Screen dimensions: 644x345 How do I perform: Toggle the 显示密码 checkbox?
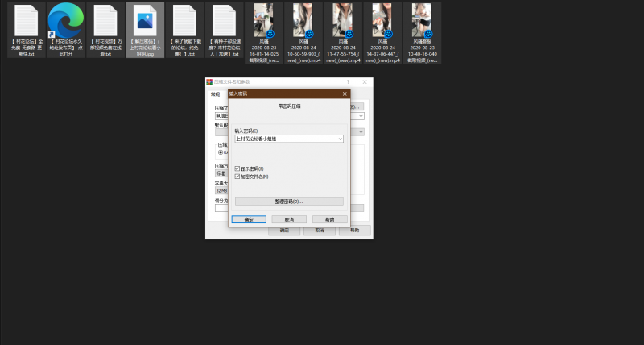[237, 168]
